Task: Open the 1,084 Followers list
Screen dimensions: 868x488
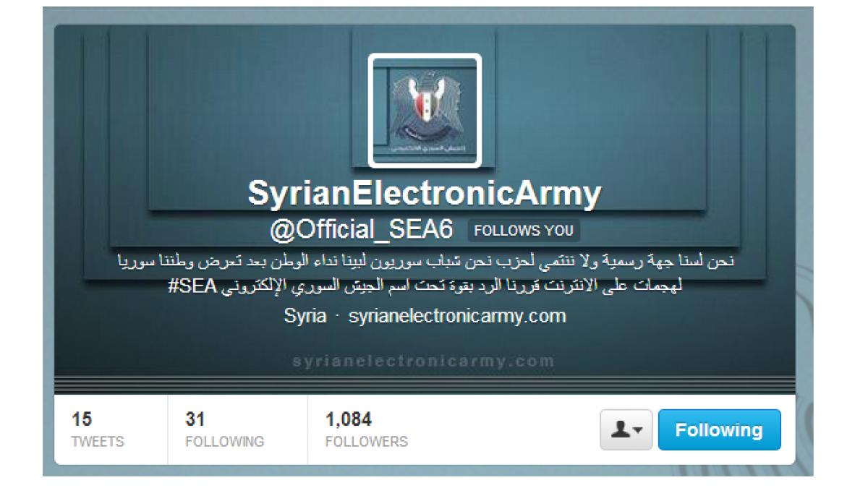Action: pyautogui.click(x=366, y=429)
